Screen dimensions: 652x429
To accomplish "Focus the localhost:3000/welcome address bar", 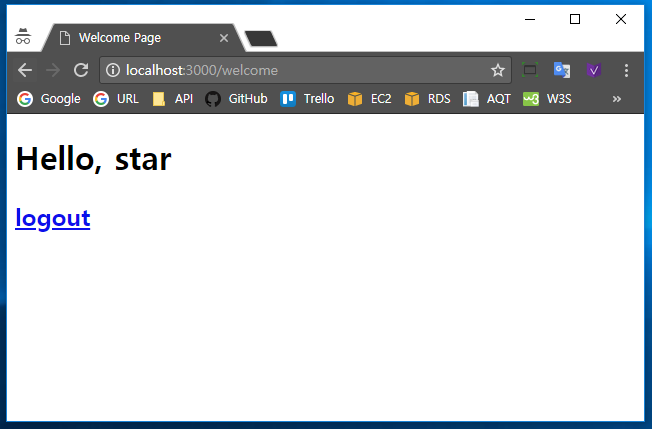I will point(305,70).
